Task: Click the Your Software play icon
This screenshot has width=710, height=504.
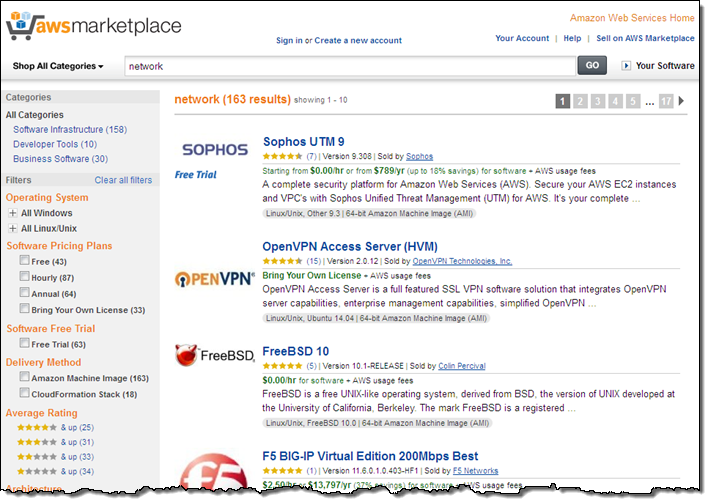Action: pos(626,66)
